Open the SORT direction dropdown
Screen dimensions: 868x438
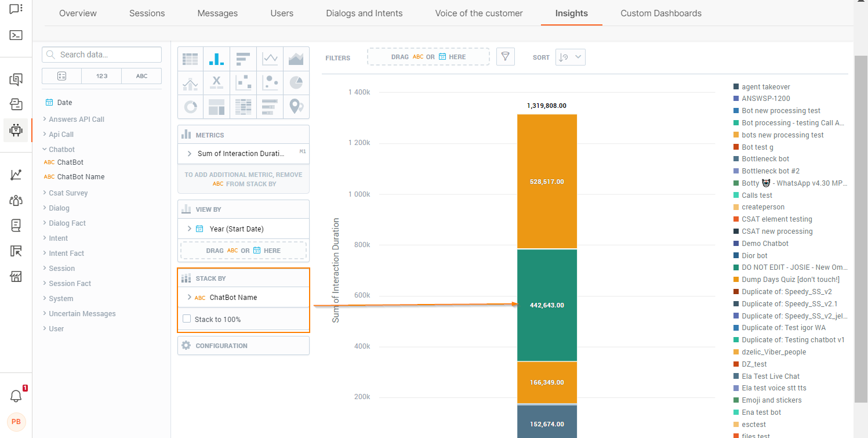click(x=570, y=57)
